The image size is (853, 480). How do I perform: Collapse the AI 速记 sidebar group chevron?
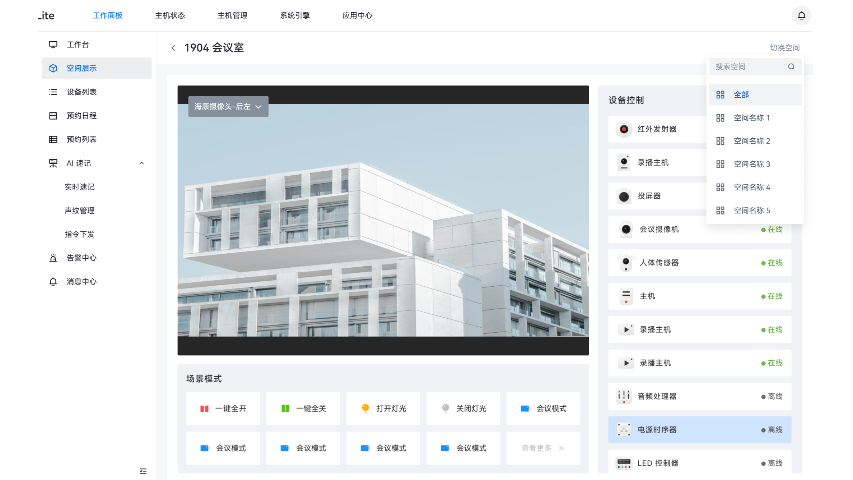141,163
